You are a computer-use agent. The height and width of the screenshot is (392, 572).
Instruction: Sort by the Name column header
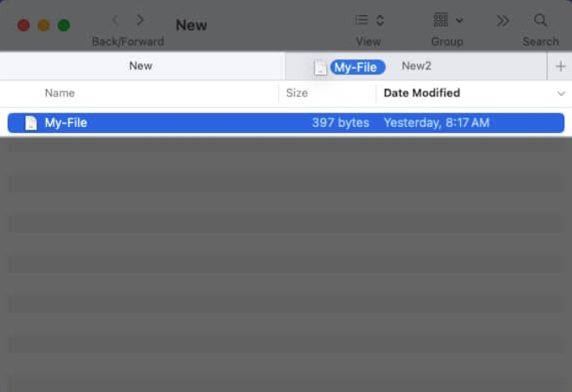tap(60, 93)
